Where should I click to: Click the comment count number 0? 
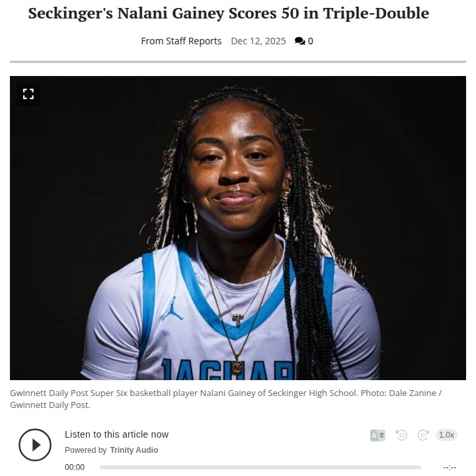point(310,41)
